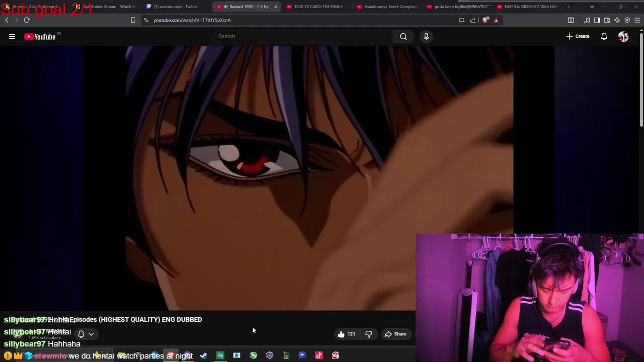Open Brave VPN shield icon
Viewport: 644px width, 362px height.
[627, 20]
